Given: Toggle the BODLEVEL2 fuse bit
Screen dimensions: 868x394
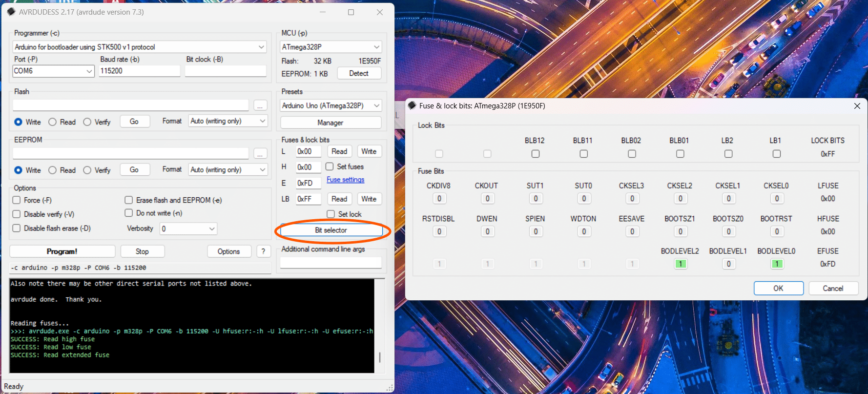Looking at the screenshot, I should [x=680, y=264].
